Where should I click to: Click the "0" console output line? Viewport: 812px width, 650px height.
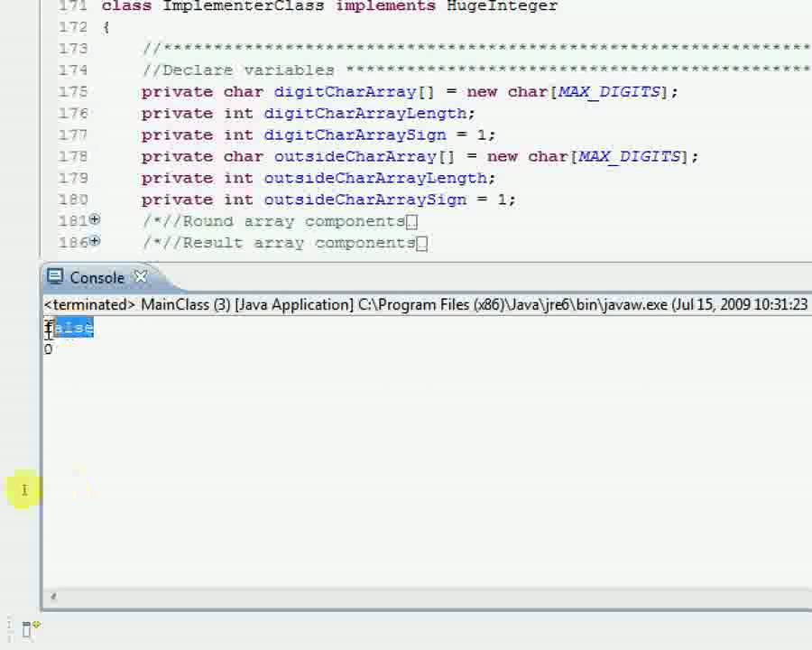tap(48, 349)
